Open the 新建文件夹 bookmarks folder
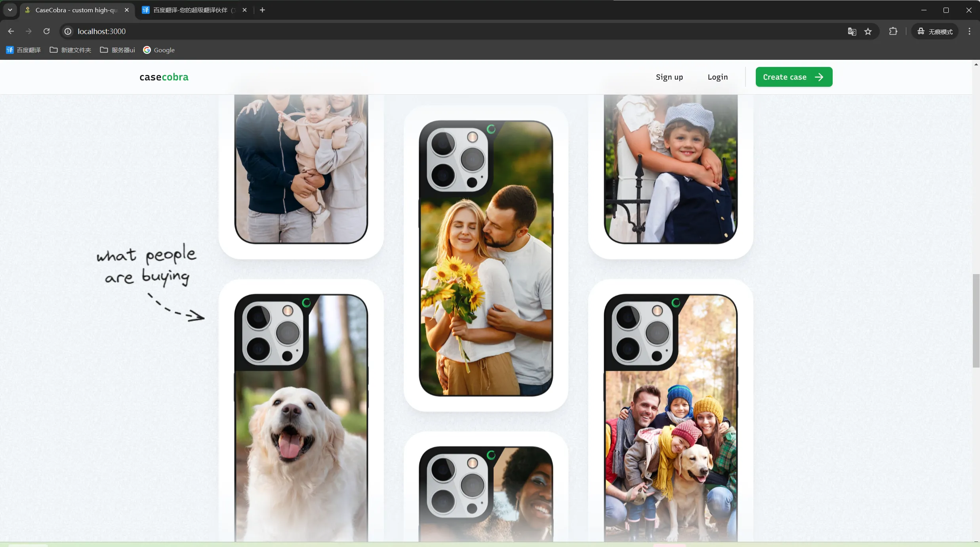This screenshot has width=980, height=547. (71, 50)
